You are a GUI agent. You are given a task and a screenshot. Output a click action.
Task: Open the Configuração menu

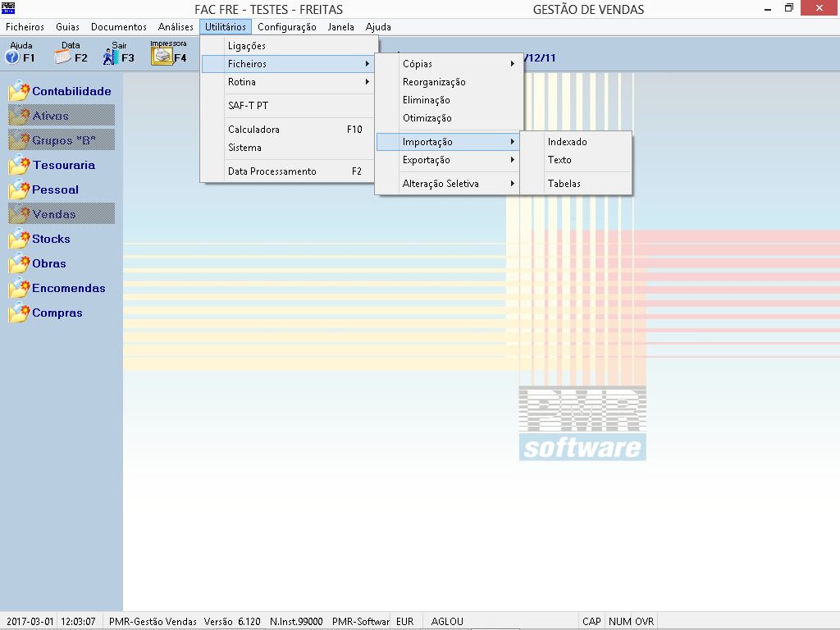286,27
